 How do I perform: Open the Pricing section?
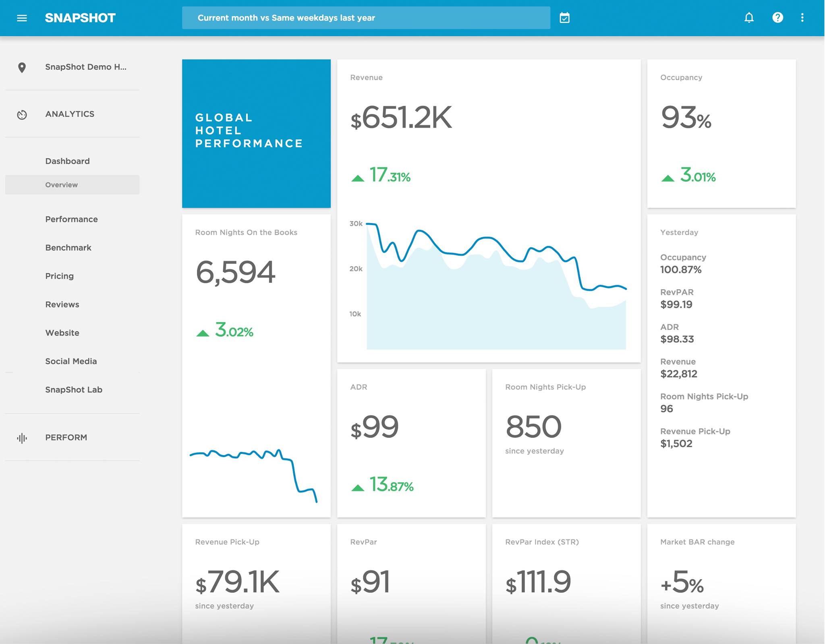pyautogui.click(x=59, y=275)
